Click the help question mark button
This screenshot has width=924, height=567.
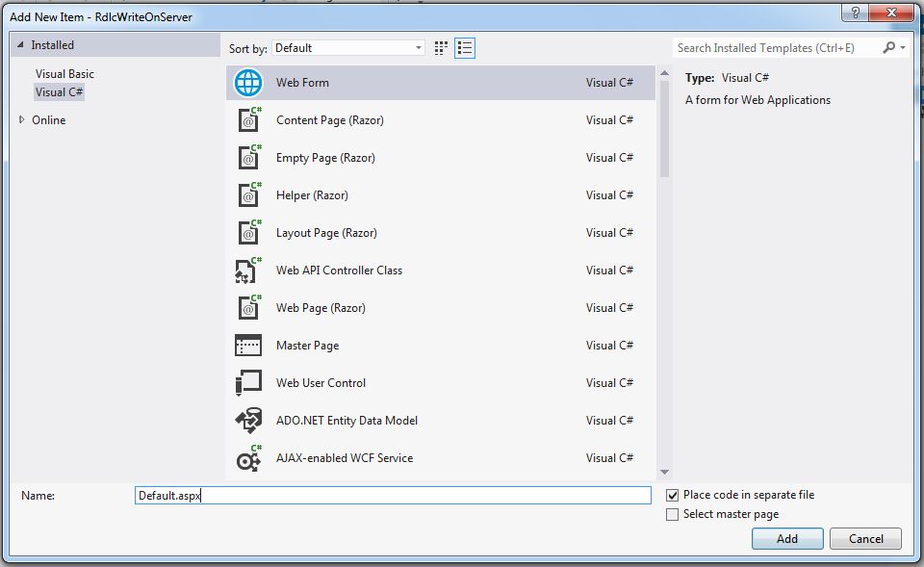tap(856, 13)
